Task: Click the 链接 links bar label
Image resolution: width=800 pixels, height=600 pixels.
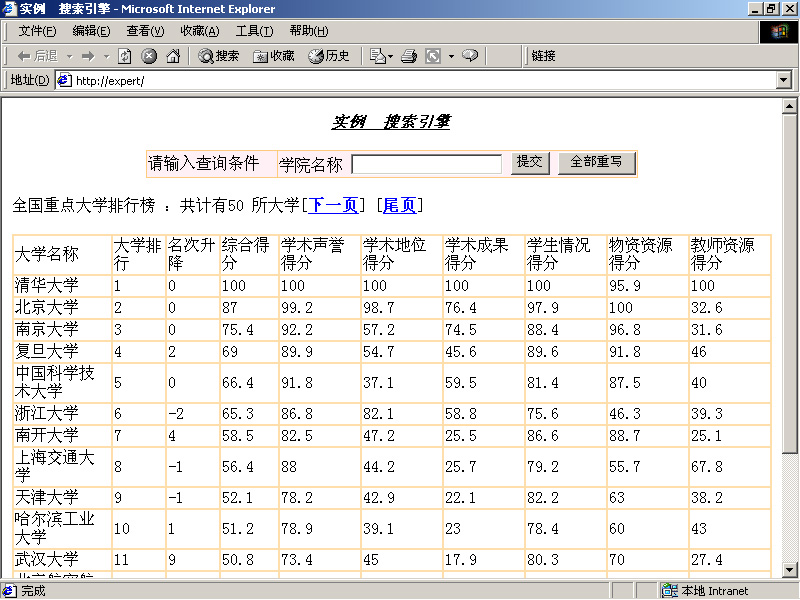Action: (x=543, y=56)
